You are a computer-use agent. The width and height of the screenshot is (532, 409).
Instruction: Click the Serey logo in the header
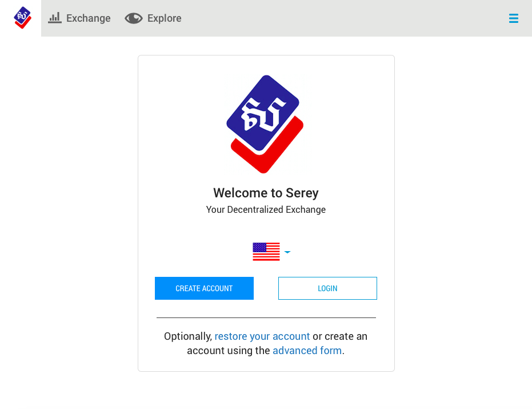[22, 18]
